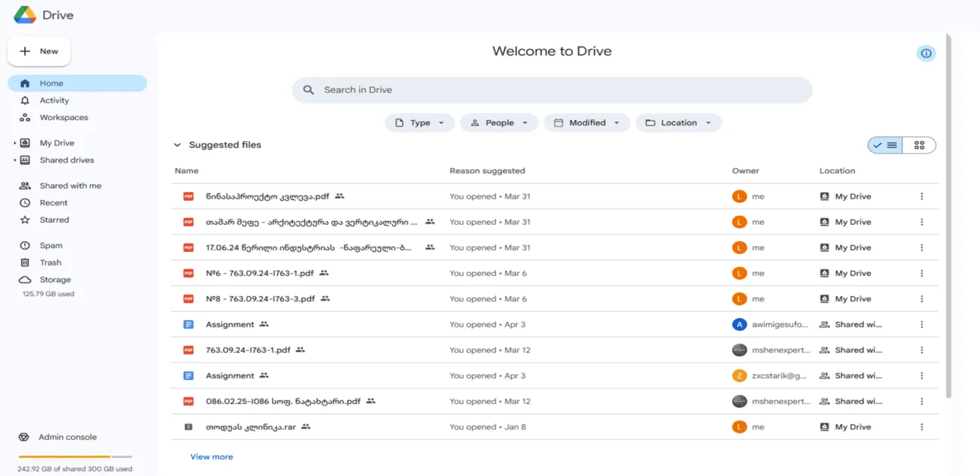The width and height of the screenshot is (980, 476).
Task: Click My Drive location of №6 PDF
Action: pyautogui.click(x=846, y=274)
